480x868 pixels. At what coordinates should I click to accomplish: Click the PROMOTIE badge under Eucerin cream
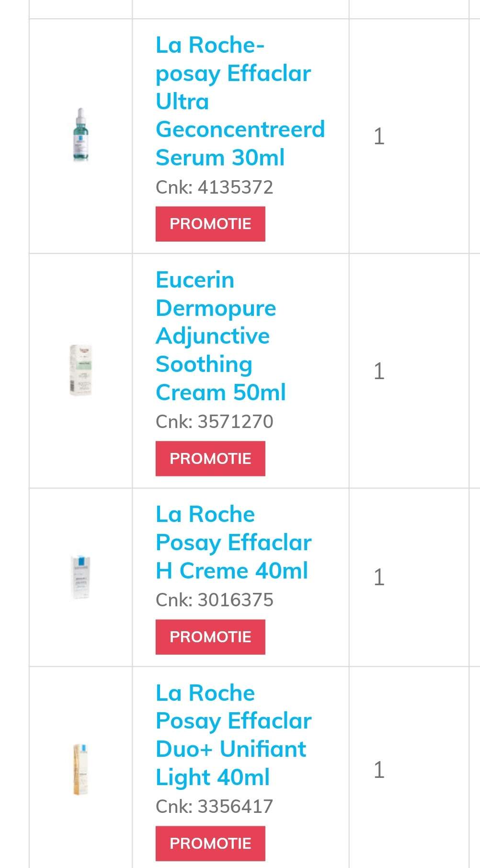(x=210, y=459)
